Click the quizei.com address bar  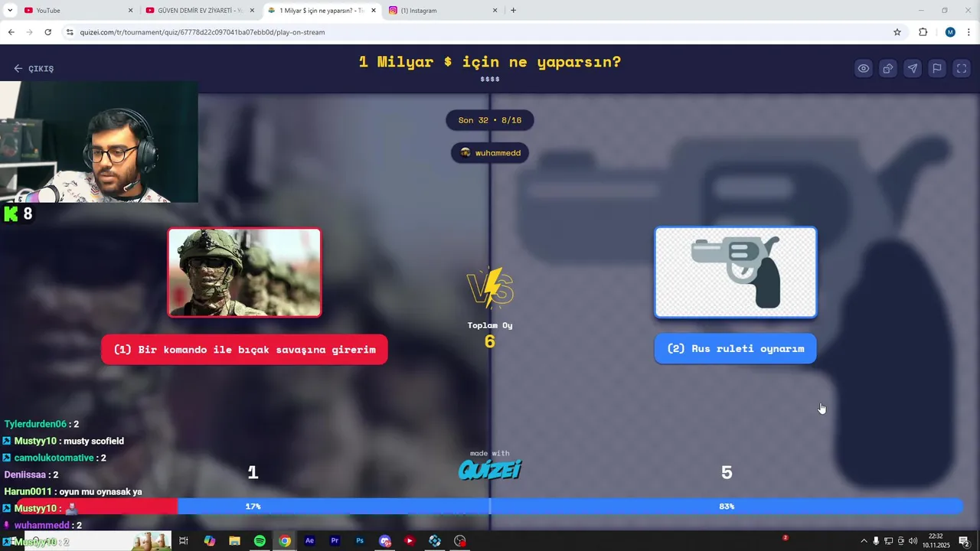click(482, 32)
